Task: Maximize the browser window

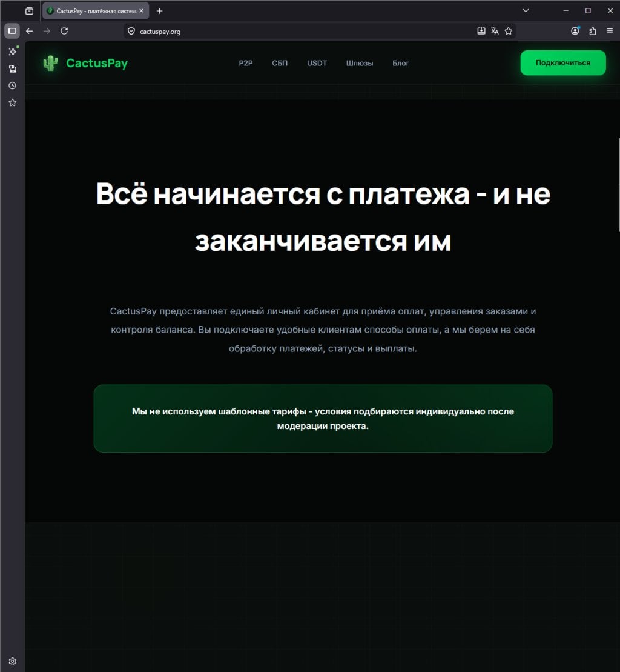Action: [x=588, y=11]
